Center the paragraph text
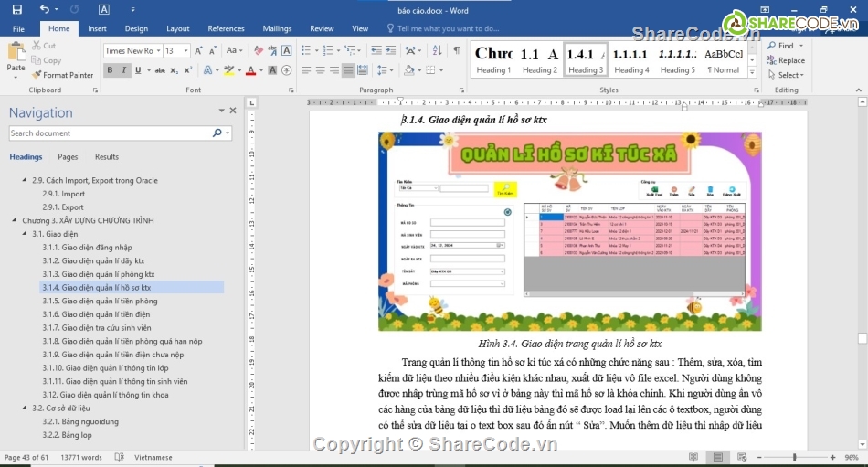The image size is (868, 467). (x=320, y=70)
